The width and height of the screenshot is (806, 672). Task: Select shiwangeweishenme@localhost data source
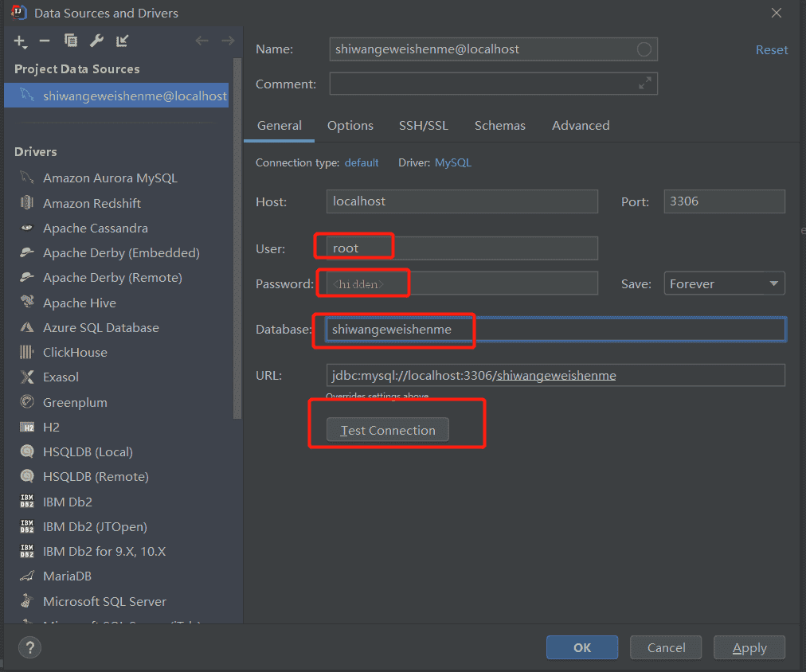116,96
